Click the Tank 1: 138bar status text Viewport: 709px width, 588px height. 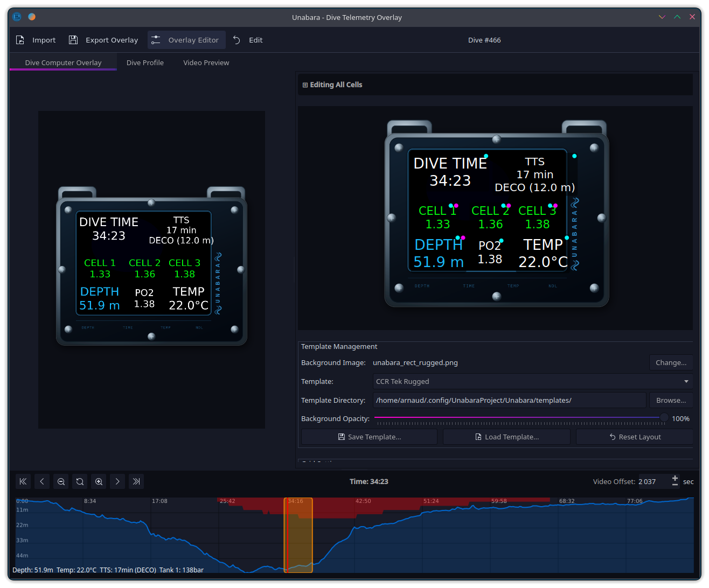pos(182,570)
